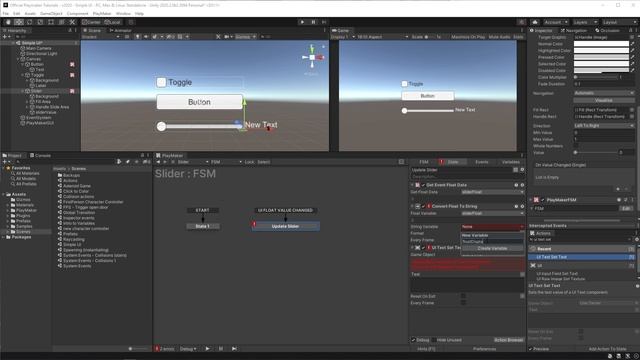Click Maximize On Play in Game view
The image size is (640, 360).
(x=468, y=37)
